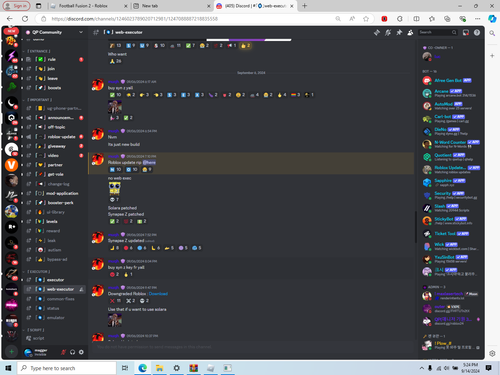Open Discord User Settings gear
This screenshot has height=375, width=500.
tap(81, 352)
